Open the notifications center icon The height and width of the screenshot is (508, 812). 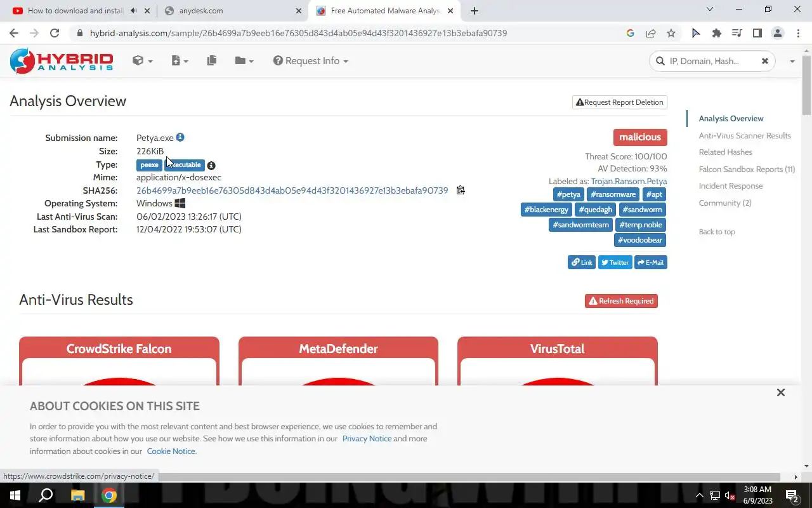(792, 495)
